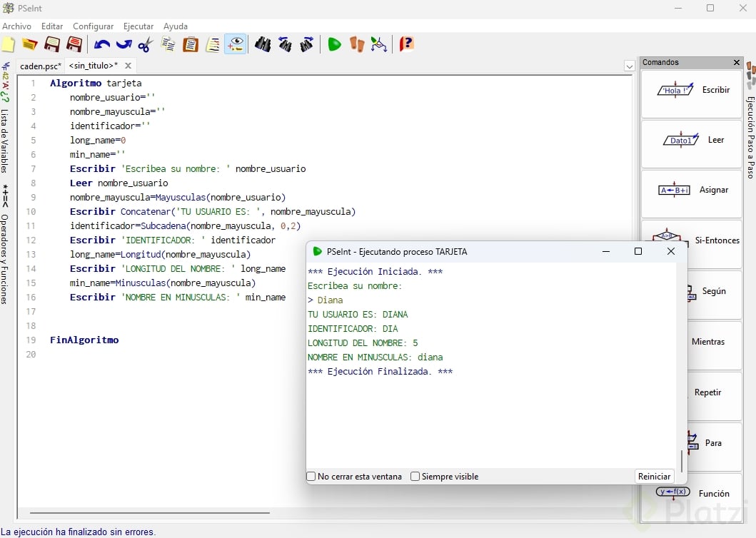
Task: Expand the Lista de Variables side panel
Action: tap(5, 139)
